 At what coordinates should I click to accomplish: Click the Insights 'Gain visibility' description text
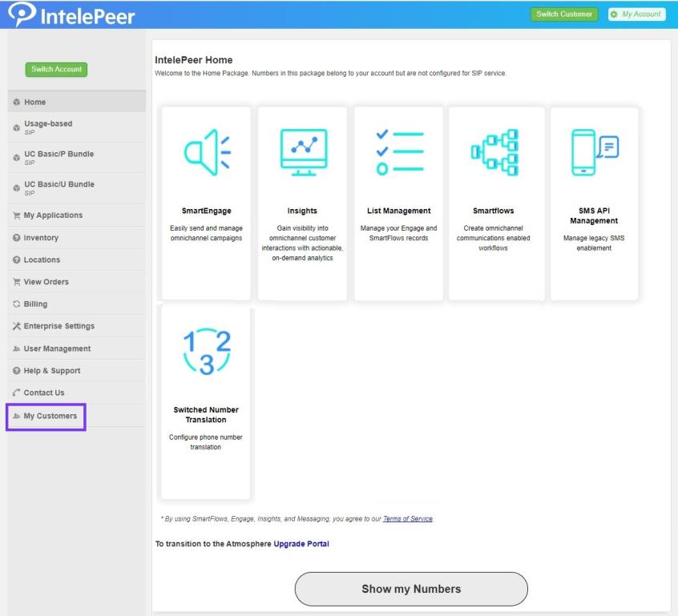[x=302, y=243]
